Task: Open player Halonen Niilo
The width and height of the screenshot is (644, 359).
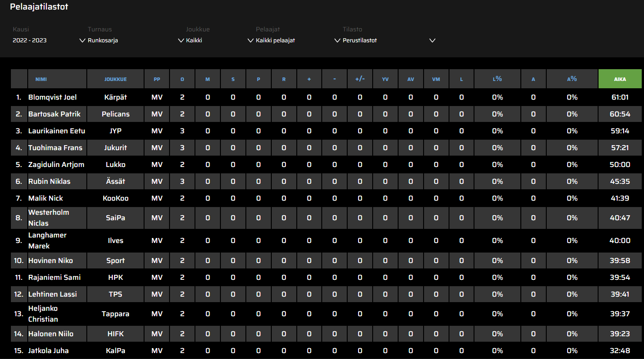Action: [x=51, y=334]
